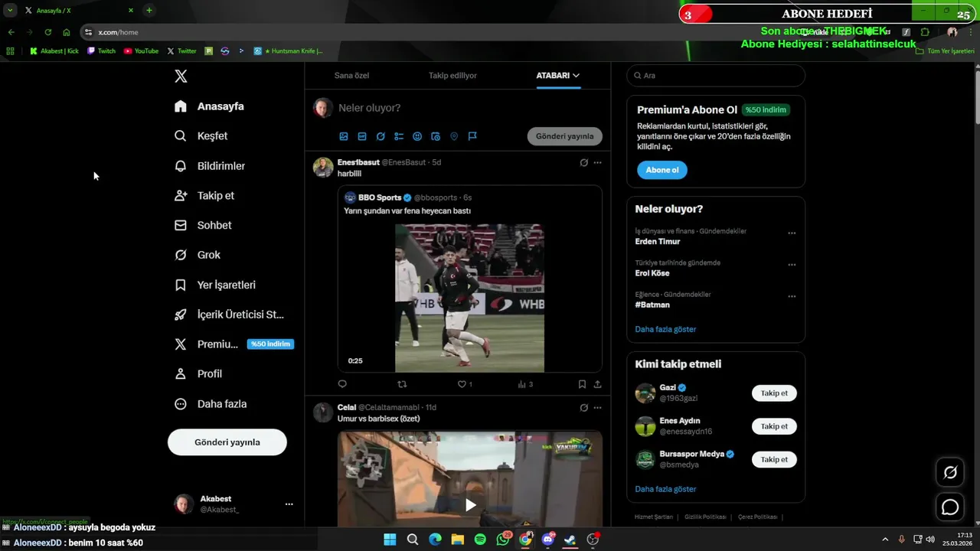Image resolution: width=980 pixels, height=551 pixels.
Task: Open Premium sidebar item
Action: pyautogui.click(x=234, y=344)
